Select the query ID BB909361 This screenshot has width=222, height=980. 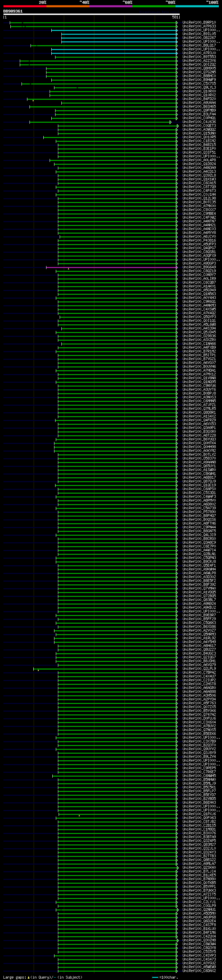click(x=13, y=11)
